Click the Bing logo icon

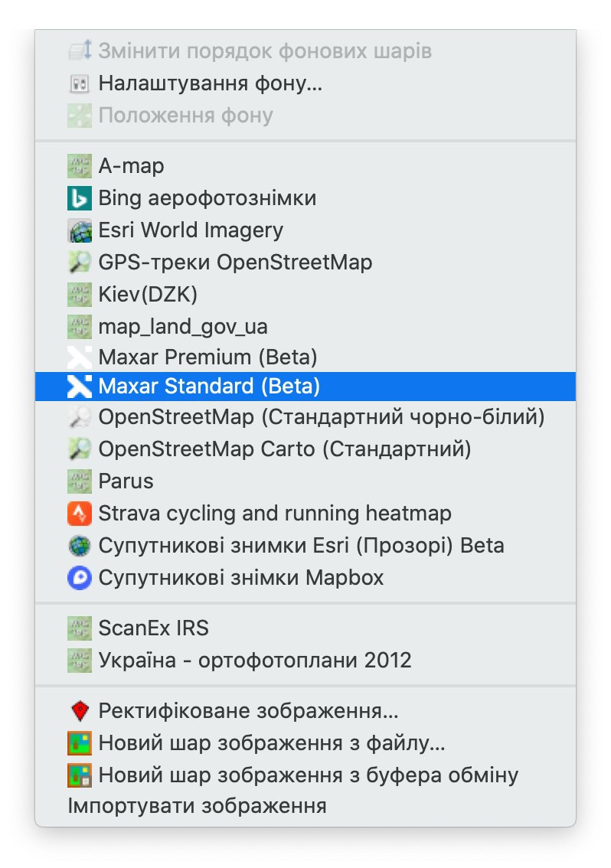point(79,198)
